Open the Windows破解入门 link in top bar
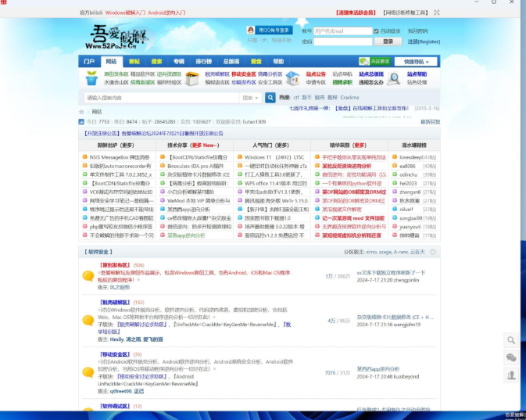 (x=125, y=13)
